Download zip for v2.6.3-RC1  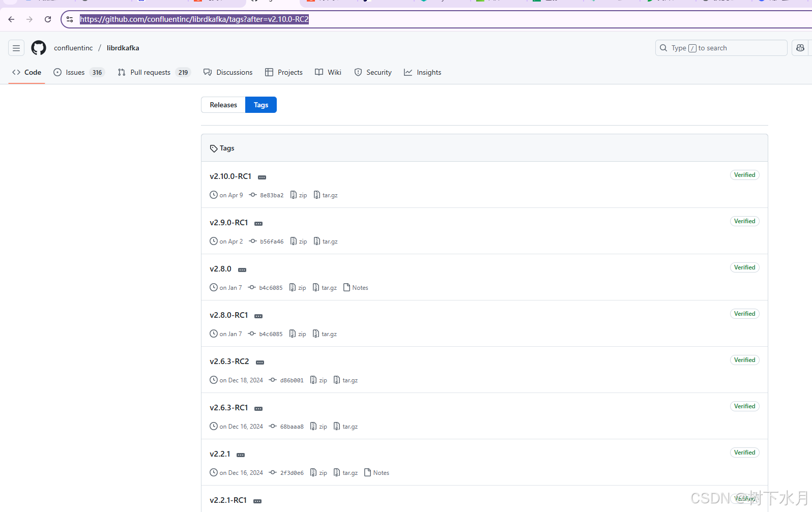(318, 427)
